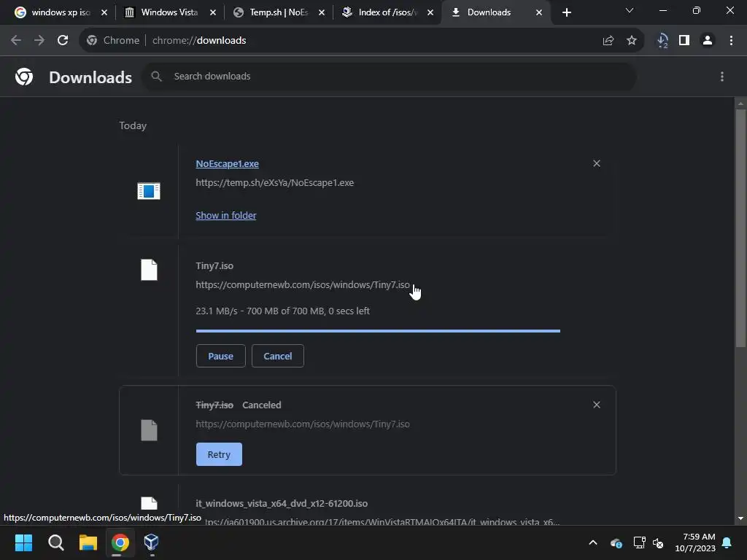Close the Downloads tab
This screenshot has width=747, height=560.
click(x=539, y=13)
